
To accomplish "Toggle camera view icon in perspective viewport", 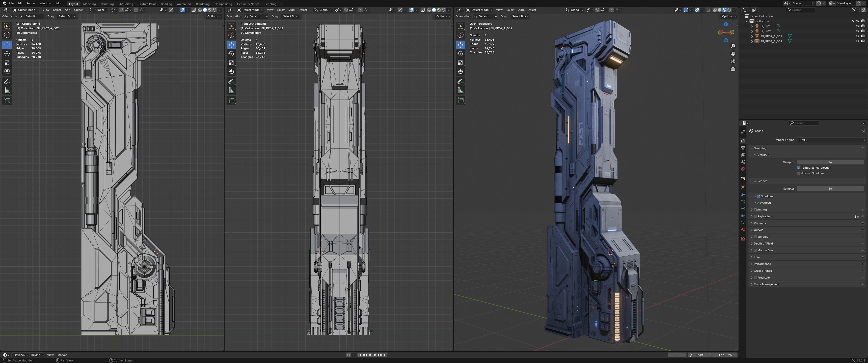I will (733, 61).
